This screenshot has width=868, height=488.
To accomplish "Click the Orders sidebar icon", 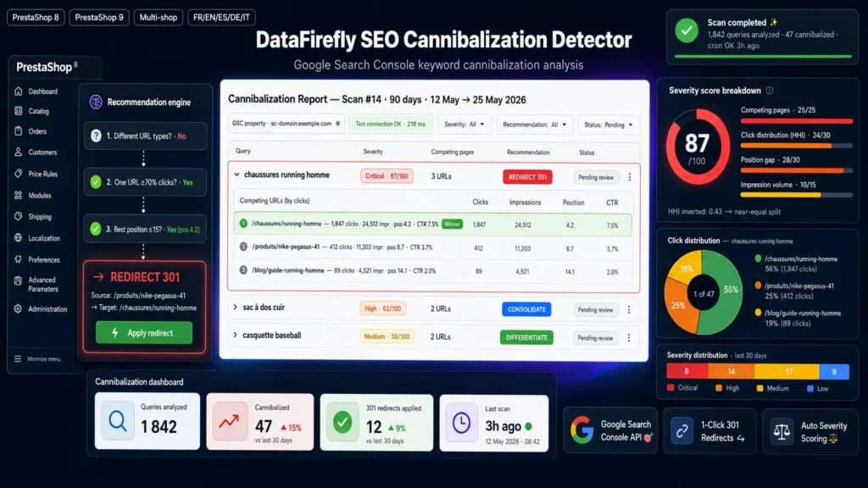I will coord(19,131).
